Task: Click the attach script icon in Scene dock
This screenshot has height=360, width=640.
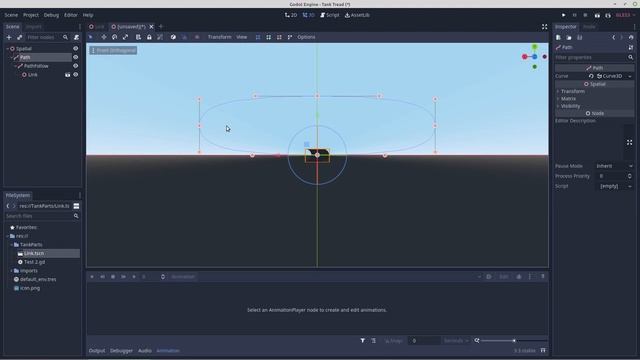Action: pyautogui.click(x=76, y=37)
